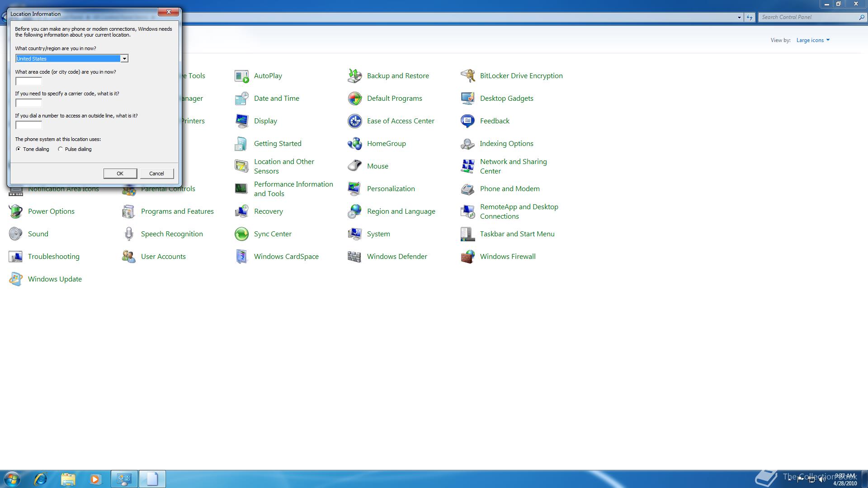Image resolution: width=868 pixels, height=488 pixels.
Task: Select the Tone dialing radio button
Action: [18, 149]
